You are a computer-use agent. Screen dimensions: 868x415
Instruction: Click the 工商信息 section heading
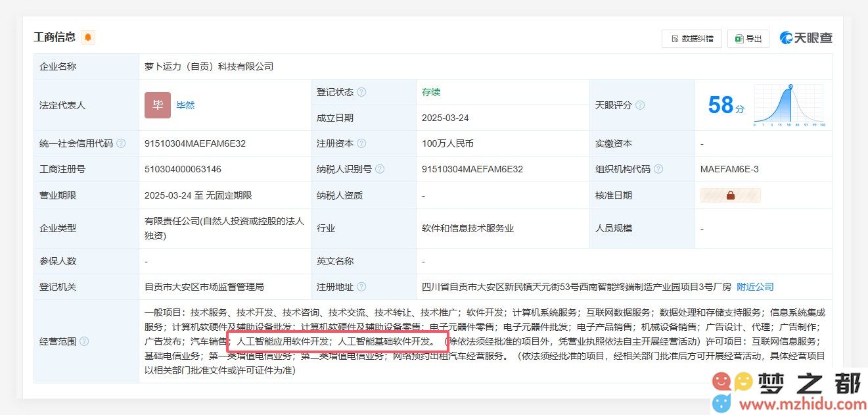click(x=55, y=37)
